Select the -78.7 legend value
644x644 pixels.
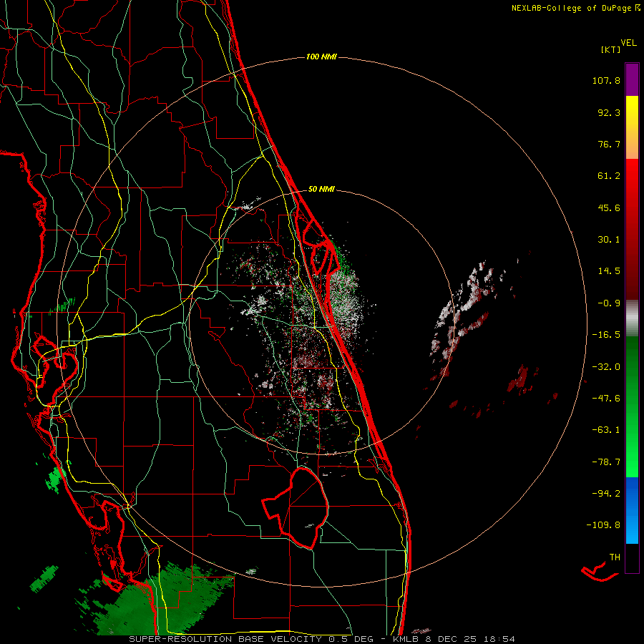pyautogui.click(x=606, y=462)
